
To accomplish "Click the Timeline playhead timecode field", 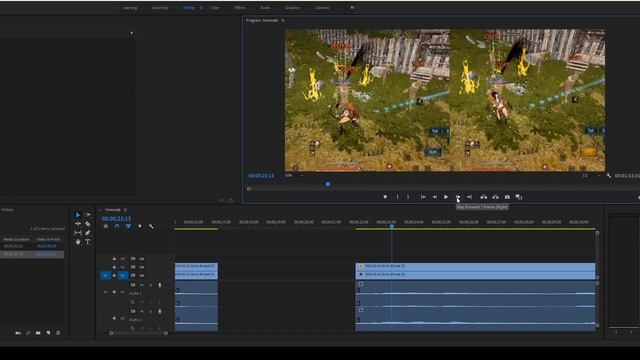I will click(116, 219).
